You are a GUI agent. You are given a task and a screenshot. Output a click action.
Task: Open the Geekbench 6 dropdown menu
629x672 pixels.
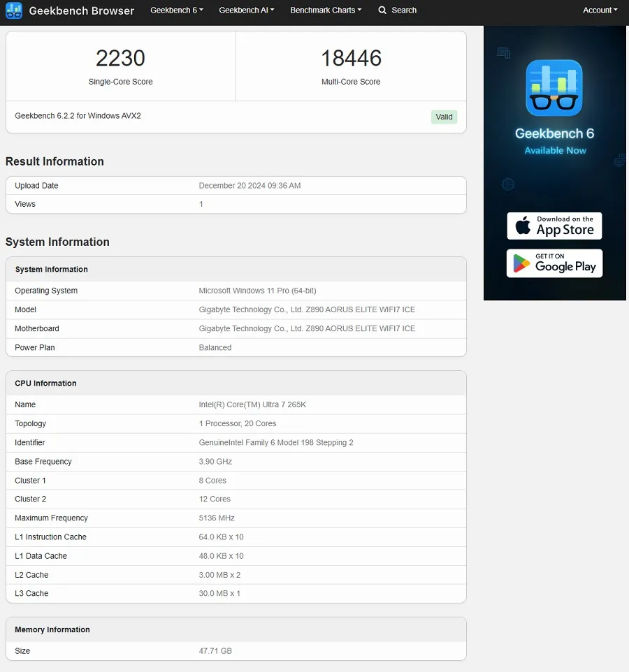pyautogui.click(x=177, y=10)
